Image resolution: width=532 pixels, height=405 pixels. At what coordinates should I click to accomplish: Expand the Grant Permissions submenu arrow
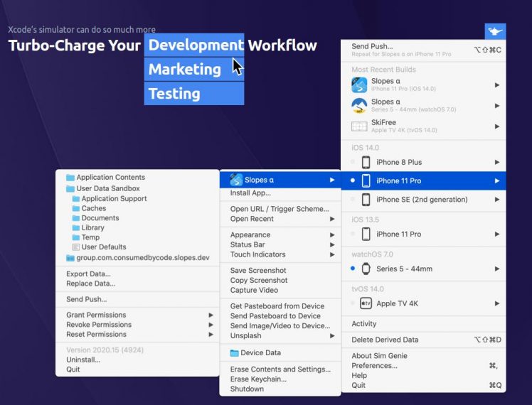coord(211,315)
